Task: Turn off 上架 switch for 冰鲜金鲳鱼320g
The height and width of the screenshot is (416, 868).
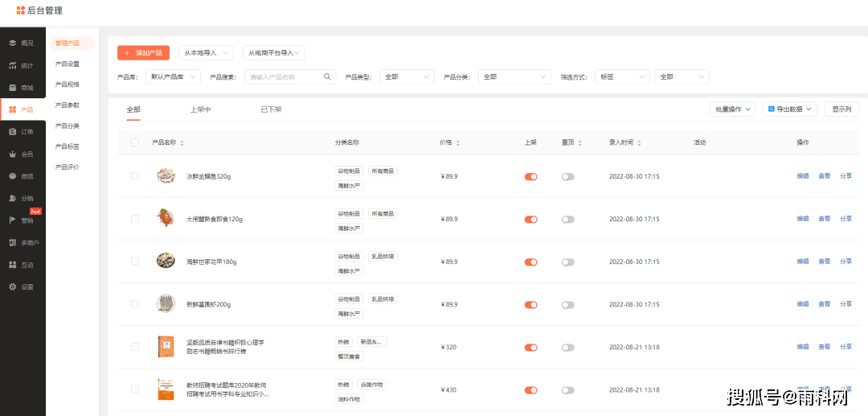Action: click(530, 176)
